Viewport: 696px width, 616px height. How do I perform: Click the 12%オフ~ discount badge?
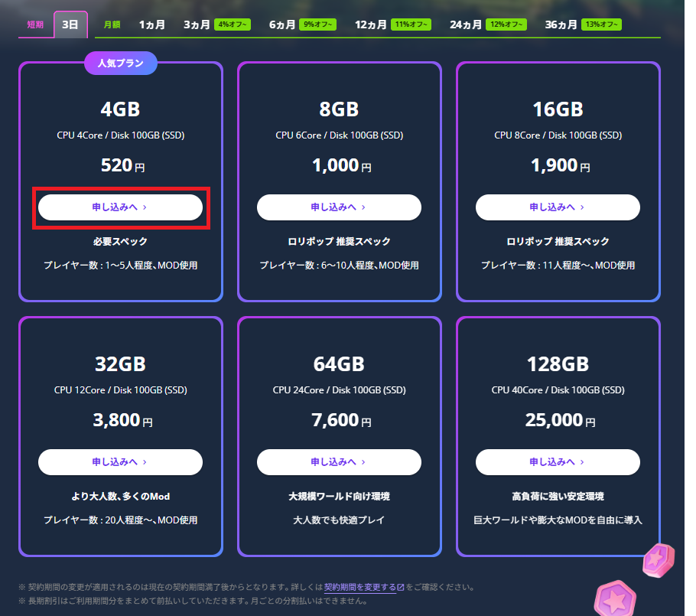pos(506,24)
